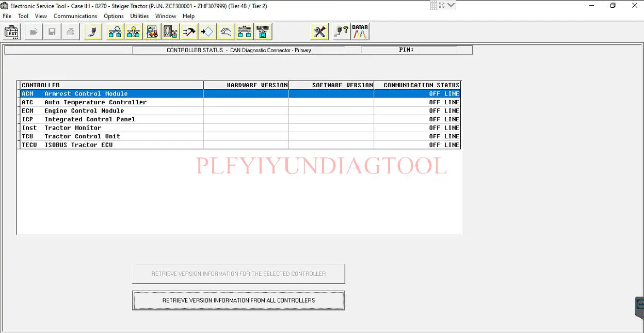Open the Utilities menu

coord(139,16)
